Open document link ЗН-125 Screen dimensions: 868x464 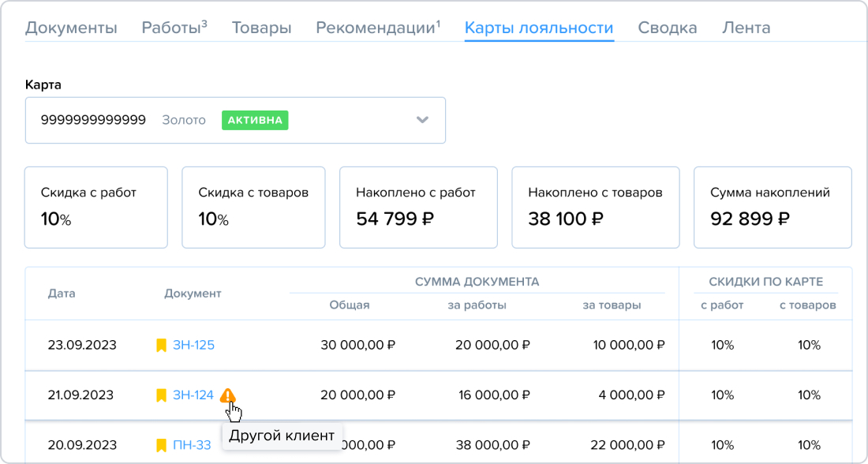click(x=194, y=346)
